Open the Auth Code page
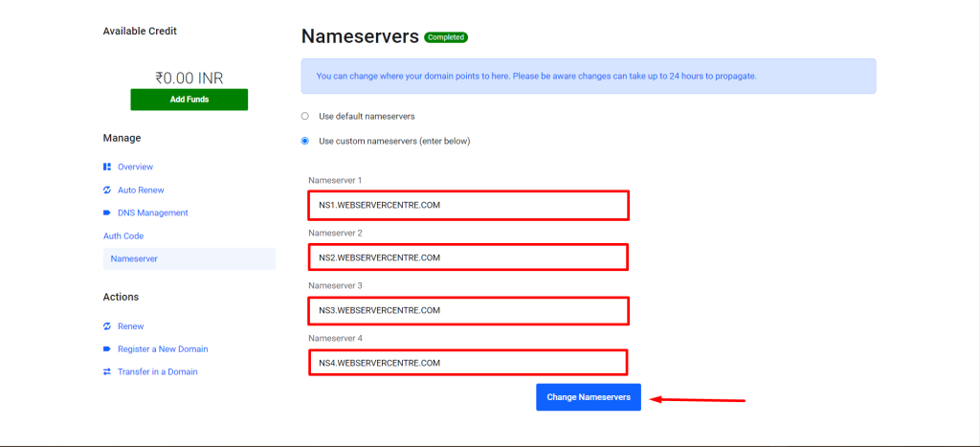980x447 pixels. point(123,236)
